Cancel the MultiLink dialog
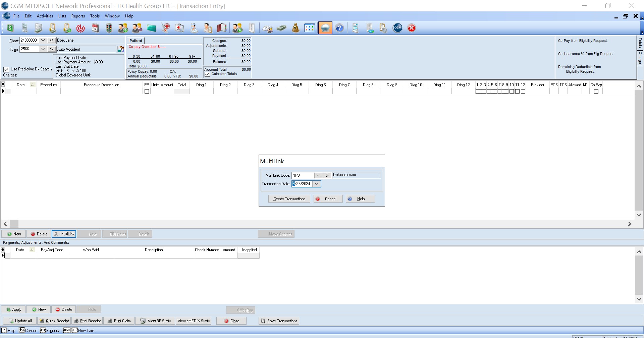This screenshot has width=644, height=338. [328, 199]
